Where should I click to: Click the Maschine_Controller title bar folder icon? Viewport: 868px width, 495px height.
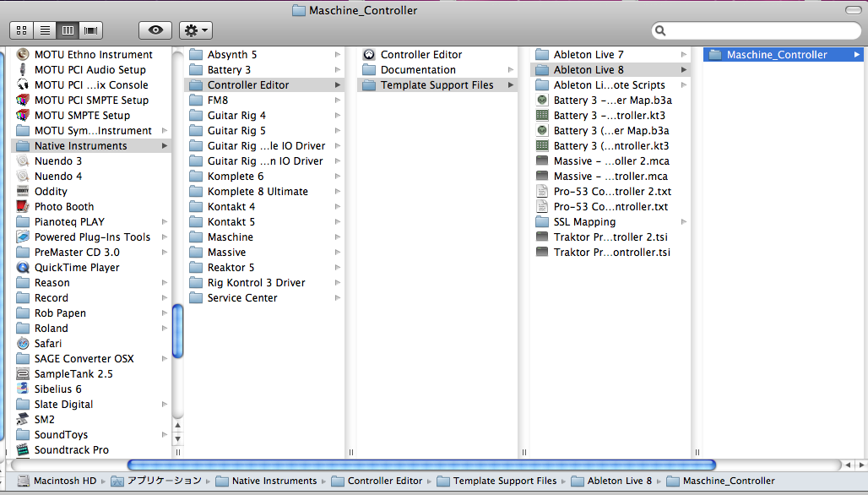tap(299, 10)
